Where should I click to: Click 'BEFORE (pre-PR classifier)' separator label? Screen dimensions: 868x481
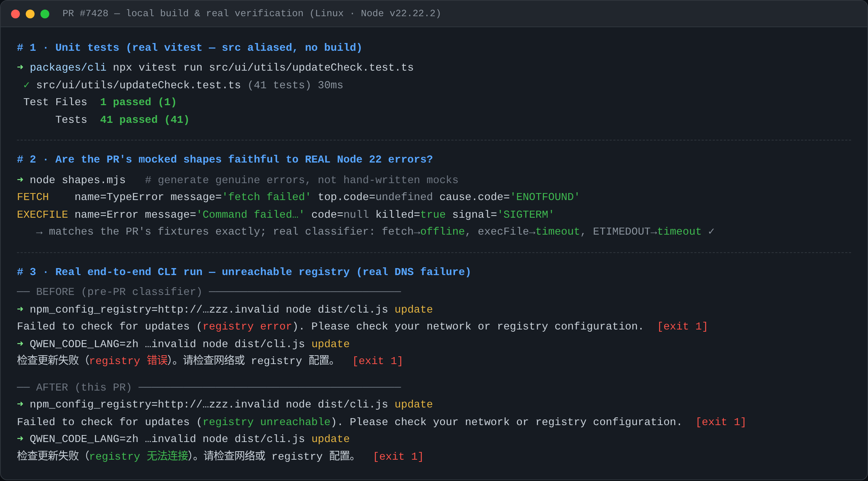[119, 292]
